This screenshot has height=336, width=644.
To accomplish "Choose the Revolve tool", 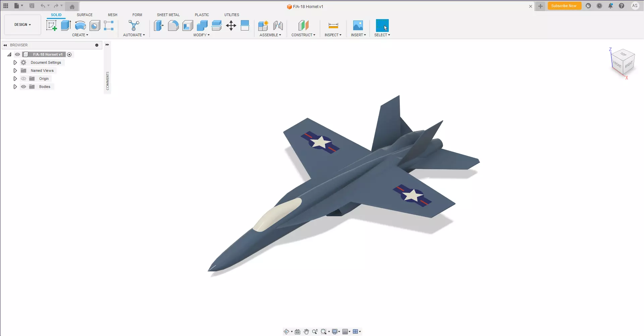I will 80,26.
